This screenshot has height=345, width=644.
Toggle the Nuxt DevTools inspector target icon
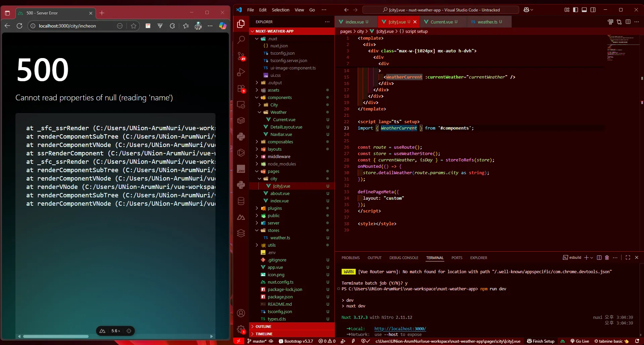pyautogui.click(x=129, y=331)
